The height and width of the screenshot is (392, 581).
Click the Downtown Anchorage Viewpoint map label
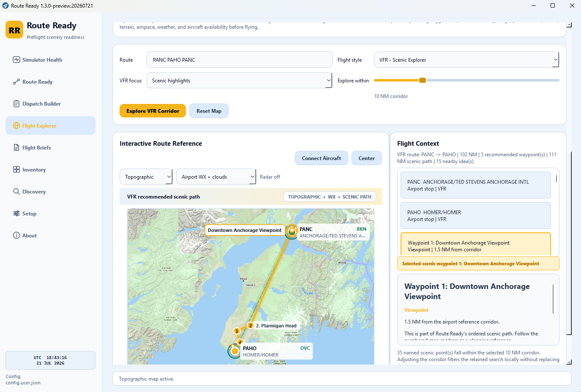pyautogui.click(x=245, y=230)
